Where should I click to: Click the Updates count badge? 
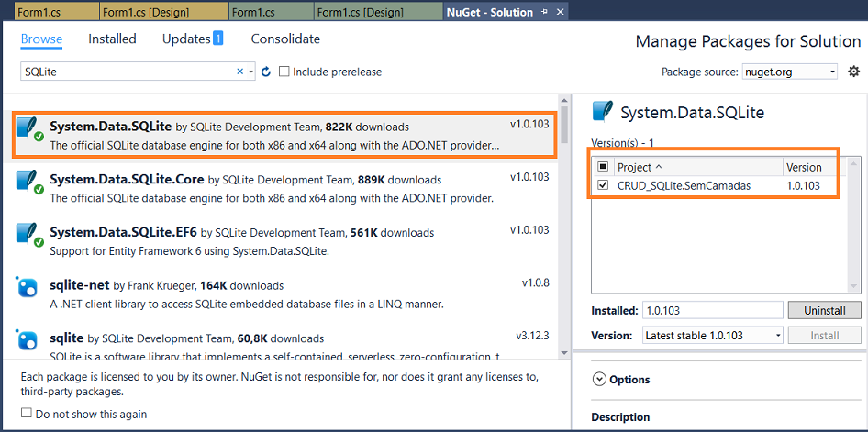(217, 39)
